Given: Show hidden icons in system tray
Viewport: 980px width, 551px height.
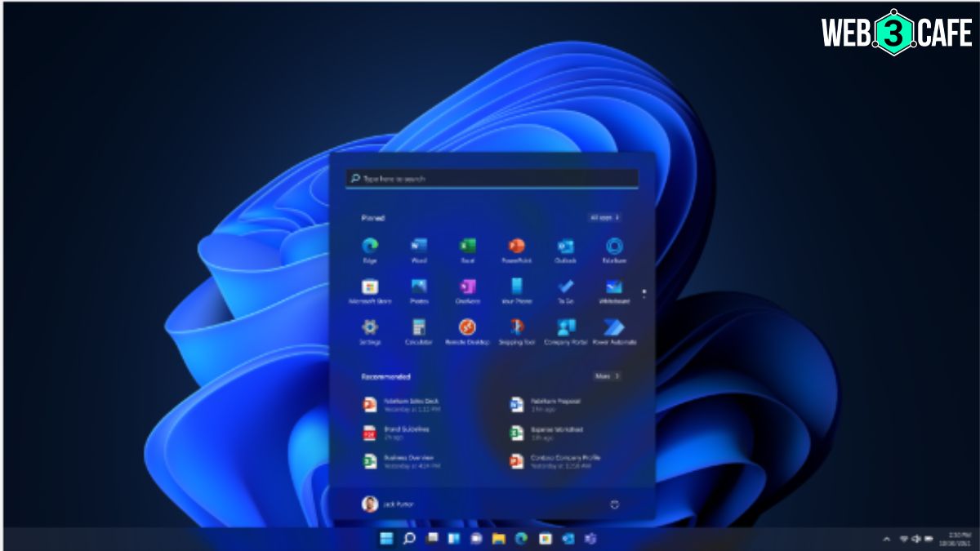Looking at the screenshot, I should 887,539.
